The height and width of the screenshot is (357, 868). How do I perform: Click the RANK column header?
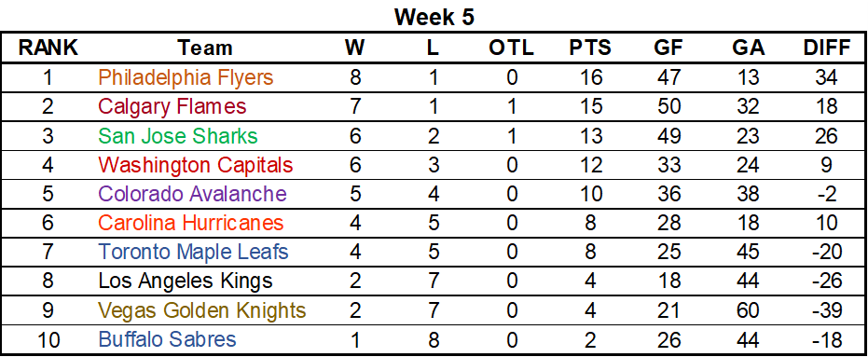click(x=48, y=48)
